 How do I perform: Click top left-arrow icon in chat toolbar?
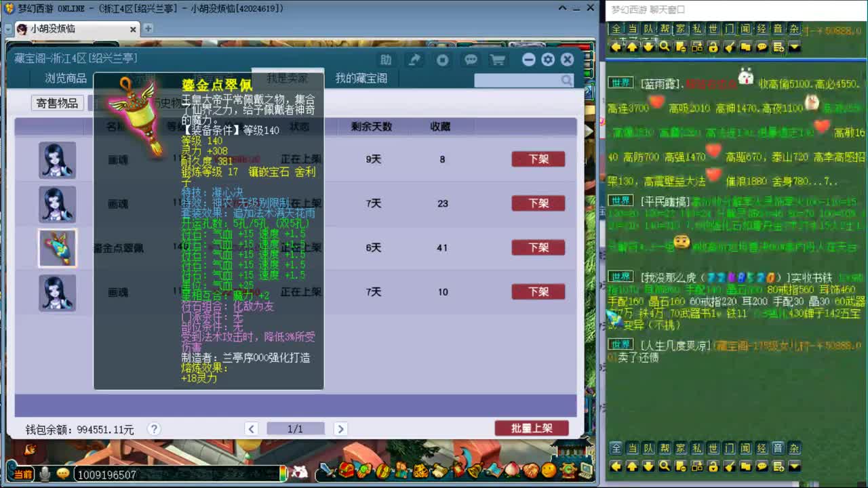click(x=616, y=47)
